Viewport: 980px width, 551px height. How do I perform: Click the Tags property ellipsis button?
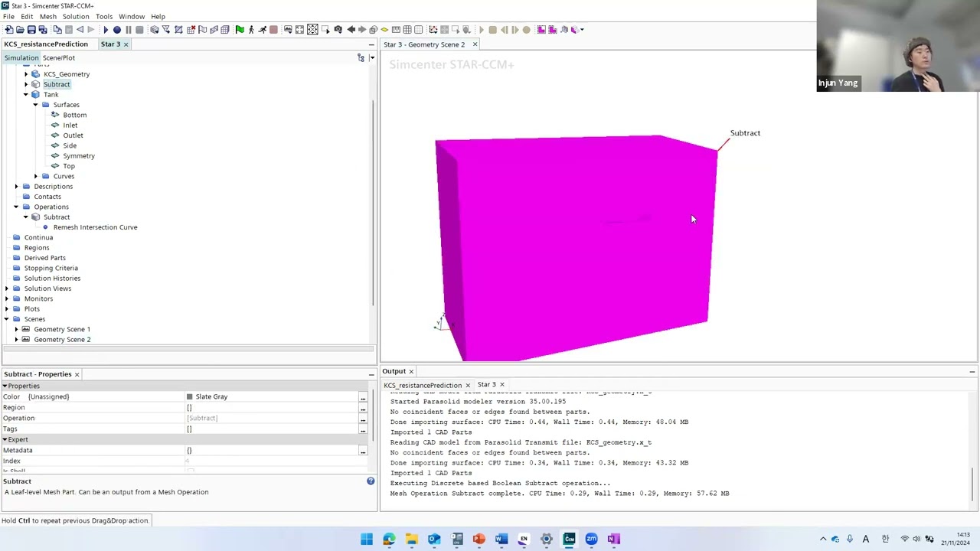point(363,429)
